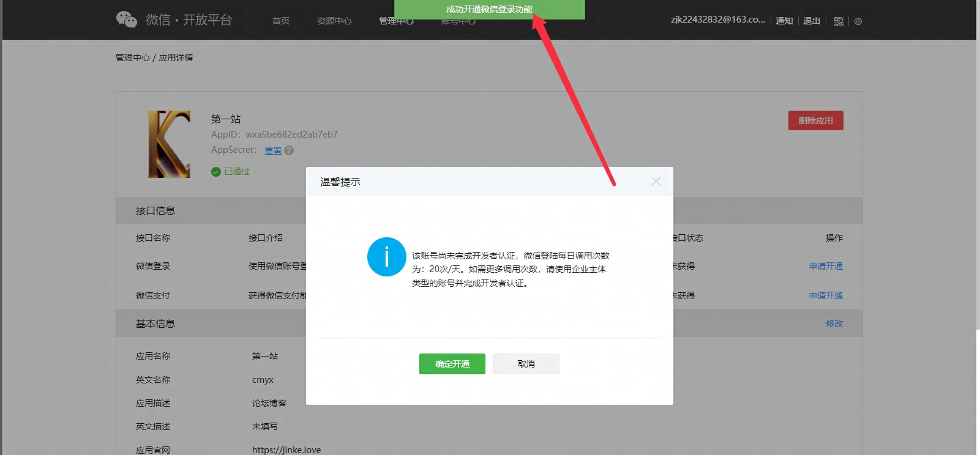Click the help question mark beside AppSecret

click(x=289, y=150)
